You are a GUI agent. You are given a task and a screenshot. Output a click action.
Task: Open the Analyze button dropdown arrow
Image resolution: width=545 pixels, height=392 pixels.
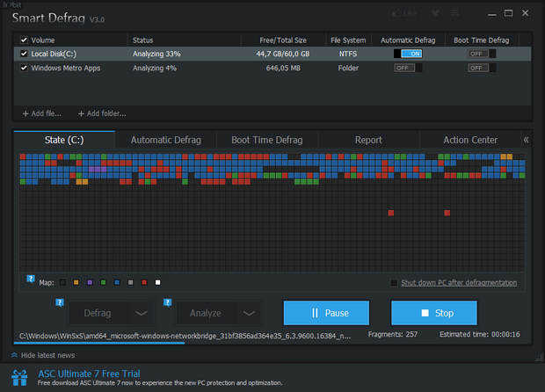point(249,313)
